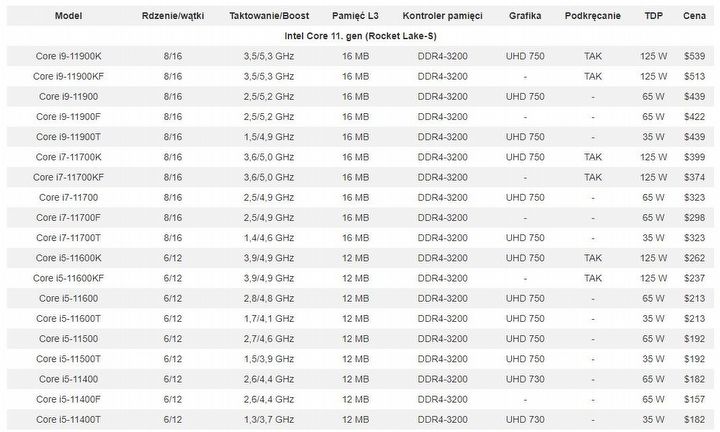Click the Podkręcanie column header
The height and width of the screenshot is (432, 720).
click(591, 18)
